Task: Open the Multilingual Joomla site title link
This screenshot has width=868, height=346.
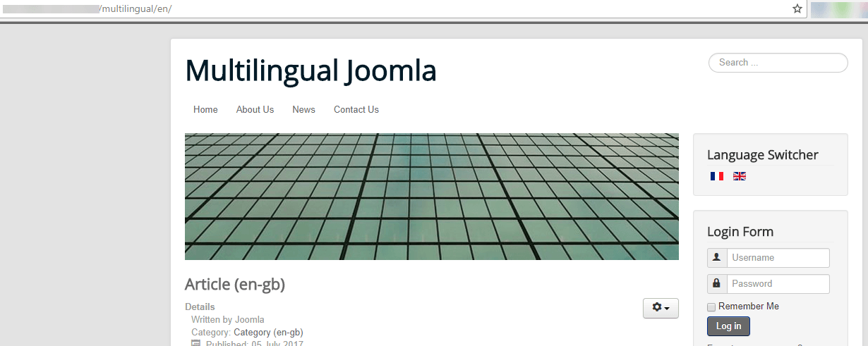Action: click(x=311, y=70)
